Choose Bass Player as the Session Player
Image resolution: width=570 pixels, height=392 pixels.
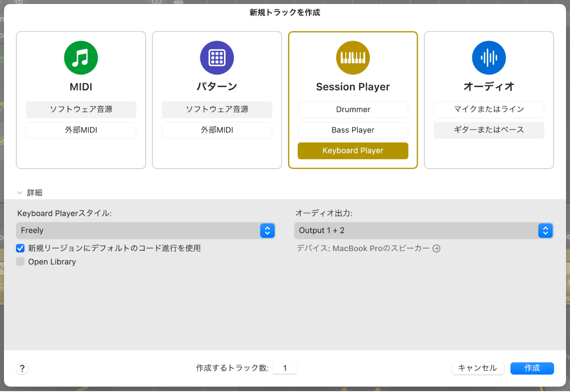353,130
